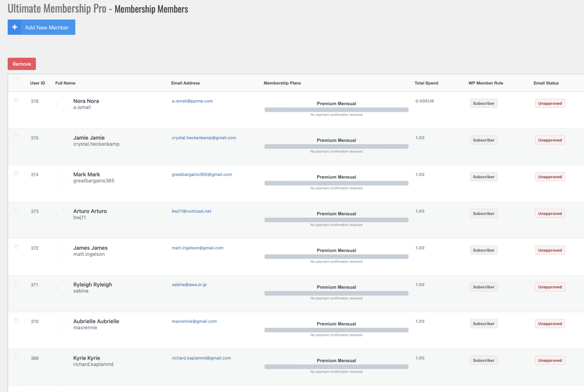Open email link bwj11@comcast.net
This screenshot has height=392, width=584.
coord(192,211)
